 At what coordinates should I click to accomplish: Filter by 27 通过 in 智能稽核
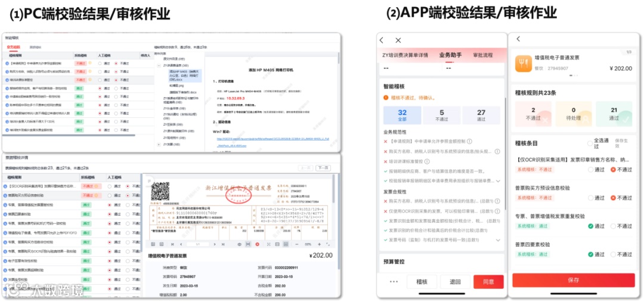pos(481,116)
